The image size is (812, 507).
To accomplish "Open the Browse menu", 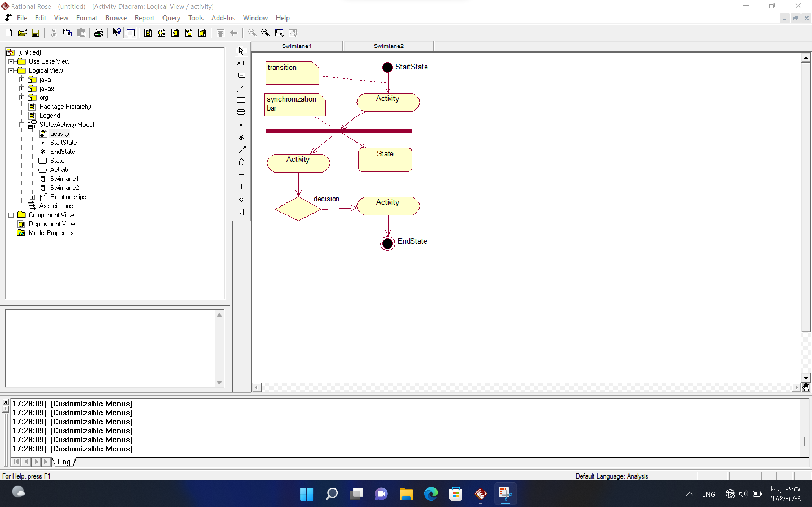I will click(116, 18).
